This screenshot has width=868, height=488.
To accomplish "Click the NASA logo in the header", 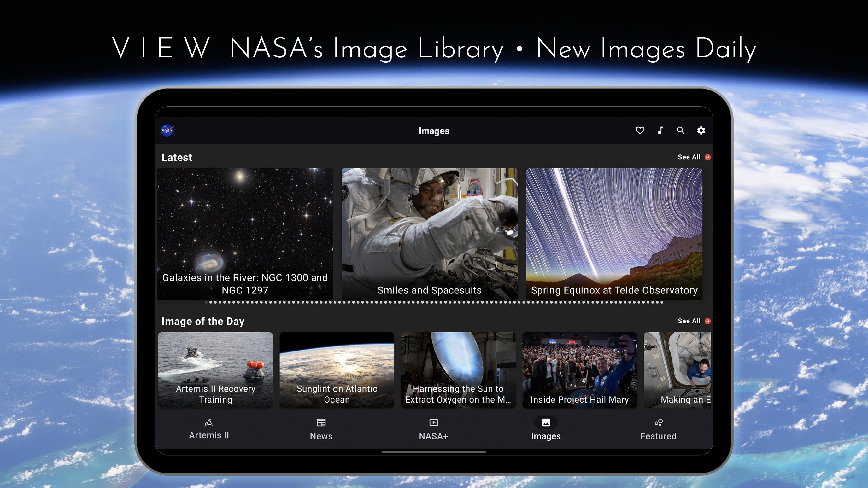I will tap(167, 131).
